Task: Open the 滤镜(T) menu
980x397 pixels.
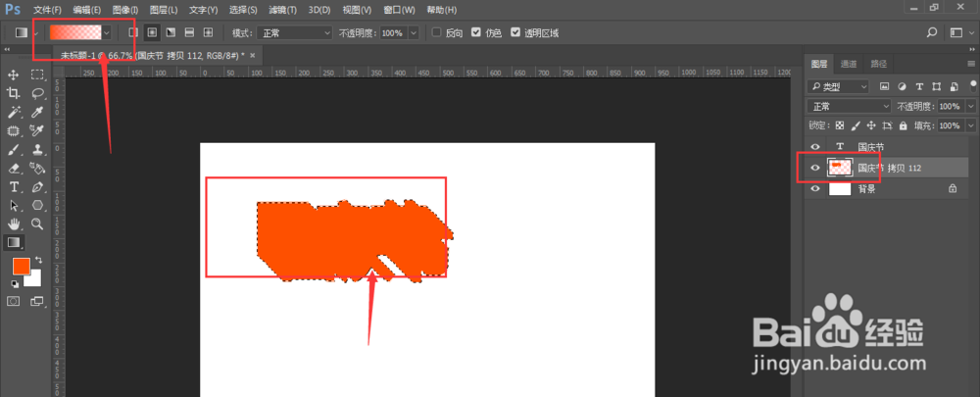Action: tap(282, 10)
